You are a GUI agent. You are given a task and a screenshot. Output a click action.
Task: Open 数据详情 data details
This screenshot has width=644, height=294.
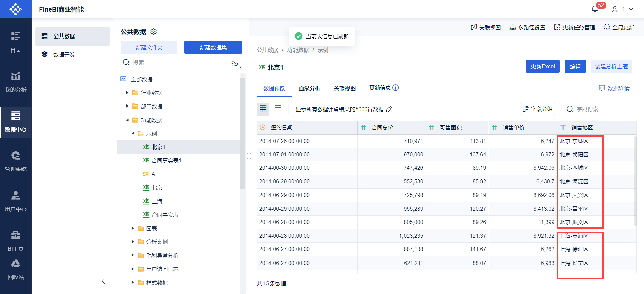tap(614, 88)
